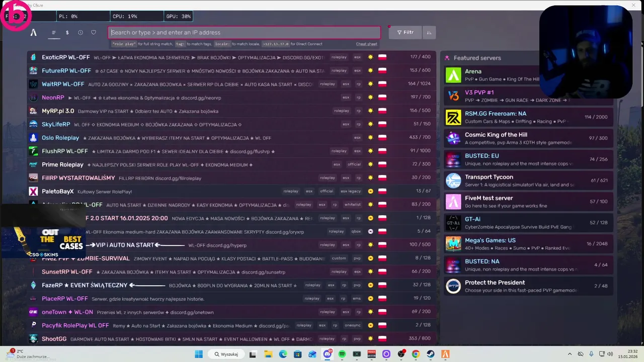Select the PlaceRP WL-OFF server row
The height and width of the screenshot is (362, 644).
[231, 299]
